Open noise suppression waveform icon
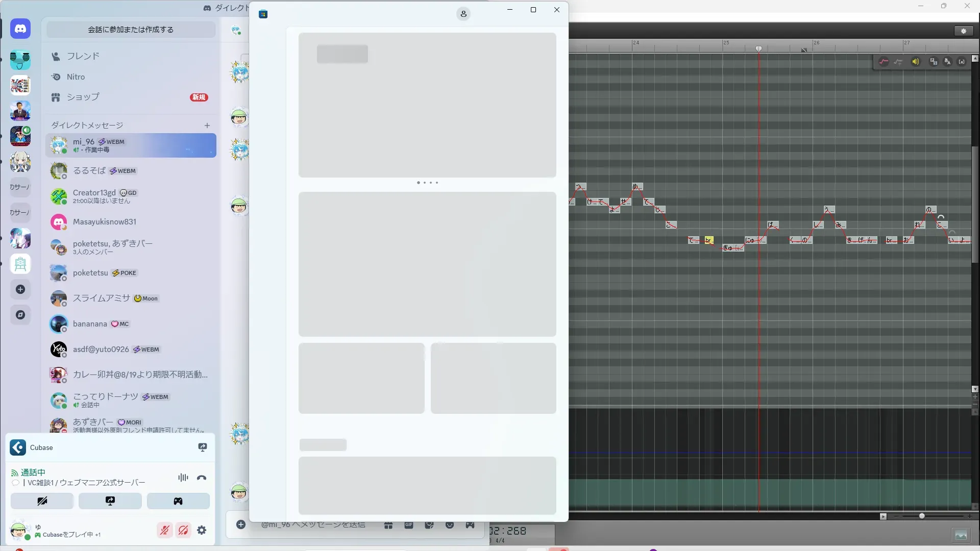Screen dimensions: 980x551 click(x=183, y=478)
